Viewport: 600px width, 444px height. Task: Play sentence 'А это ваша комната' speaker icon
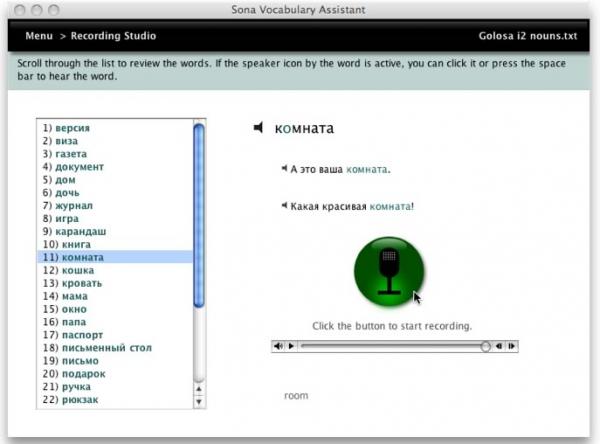pos(284,168)
